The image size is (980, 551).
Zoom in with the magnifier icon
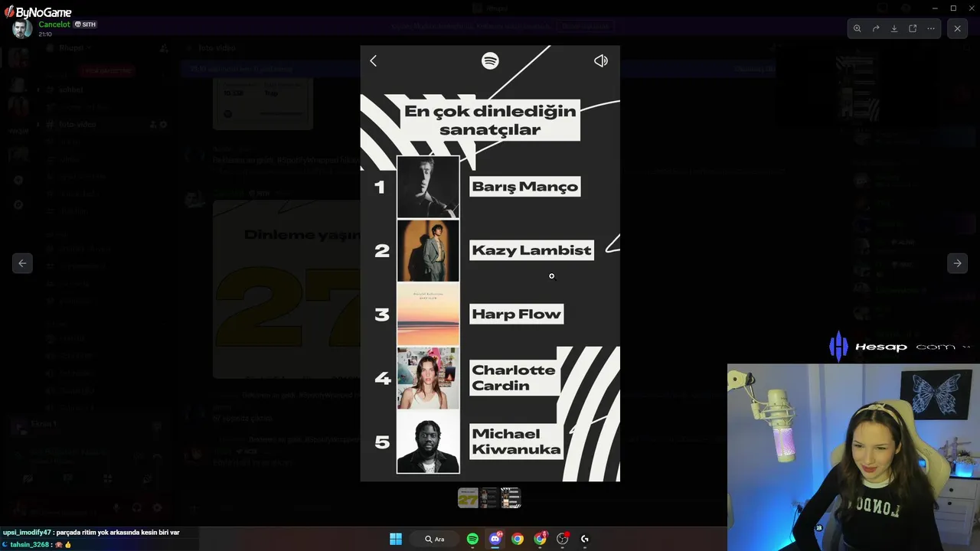pos(857,28)
